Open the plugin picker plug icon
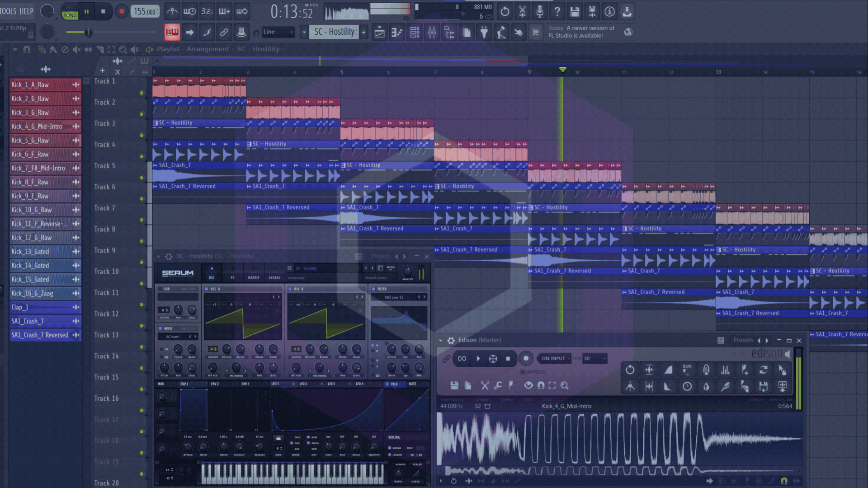 tap(484, 32)
